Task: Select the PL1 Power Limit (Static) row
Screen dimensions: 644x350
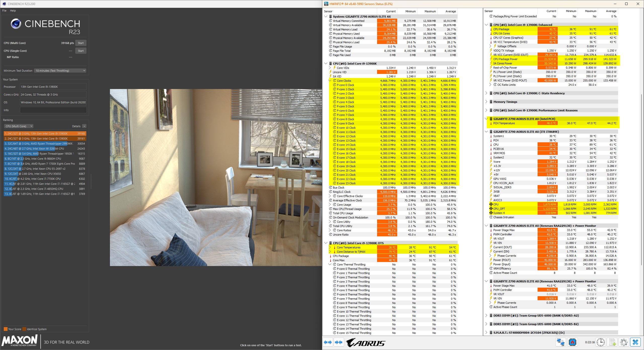Action: 553,72
